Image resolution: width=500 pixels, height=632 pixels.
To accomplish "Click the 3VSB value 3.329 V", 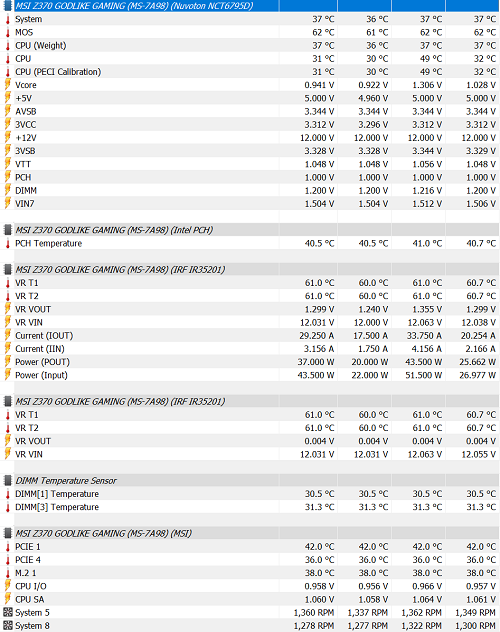I will click(x=481, y=151).
